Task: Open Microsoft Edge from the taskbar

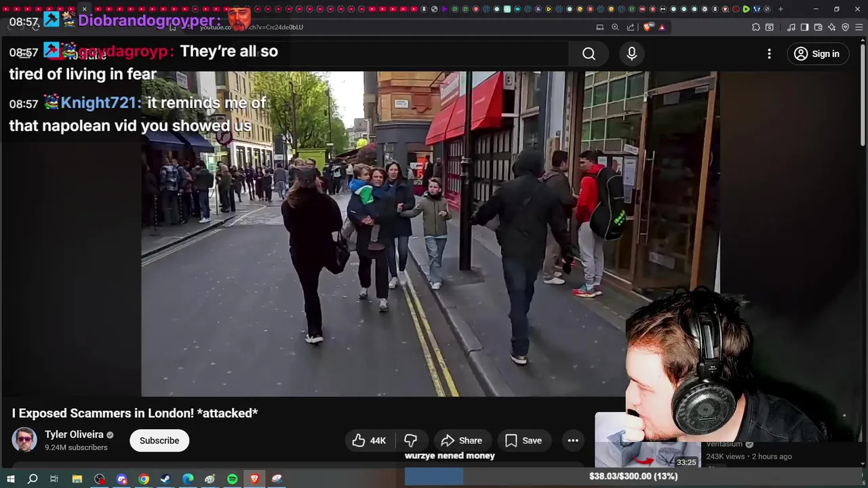Action: [x=188, y=479]
